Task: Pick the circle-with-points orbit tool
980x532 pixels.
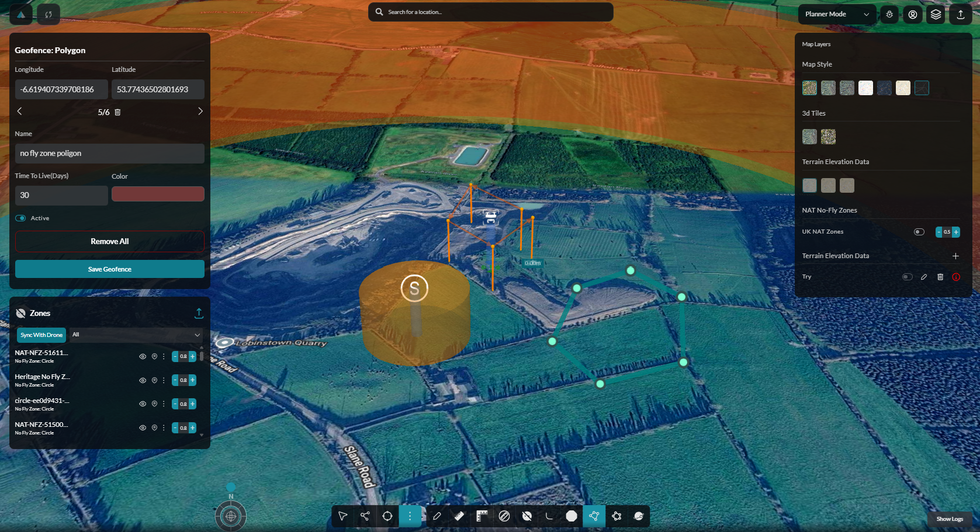Action: pos(387,516)
